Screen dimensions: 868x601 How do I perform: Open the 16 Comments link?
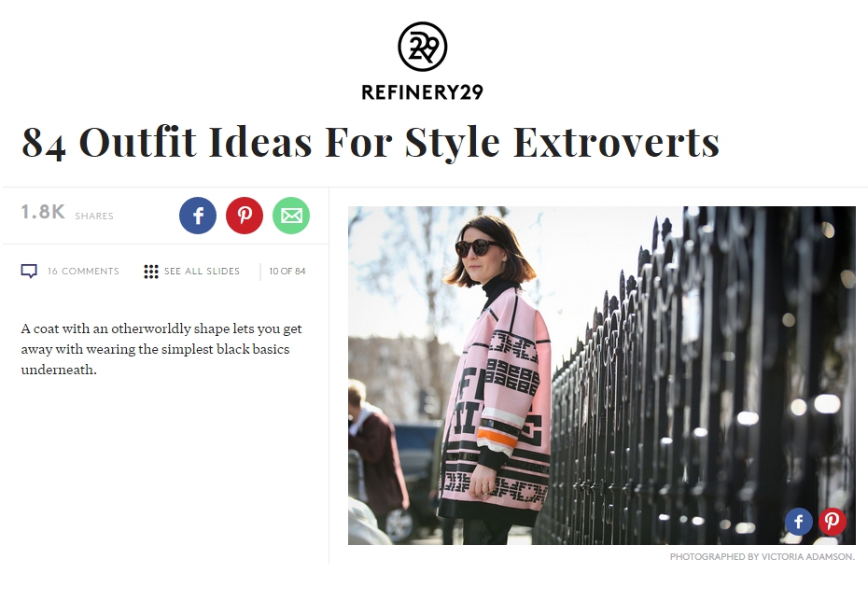click(x=83, y=272)
